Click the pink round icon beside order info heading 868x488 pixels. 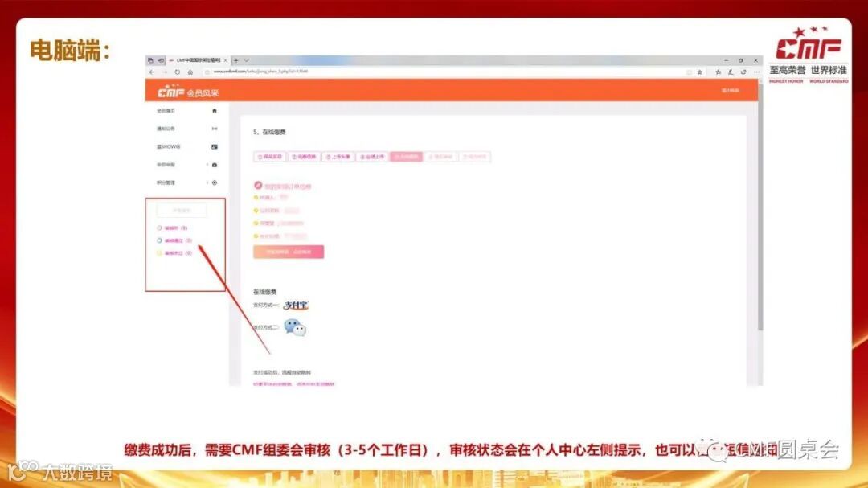coord(258,186)
